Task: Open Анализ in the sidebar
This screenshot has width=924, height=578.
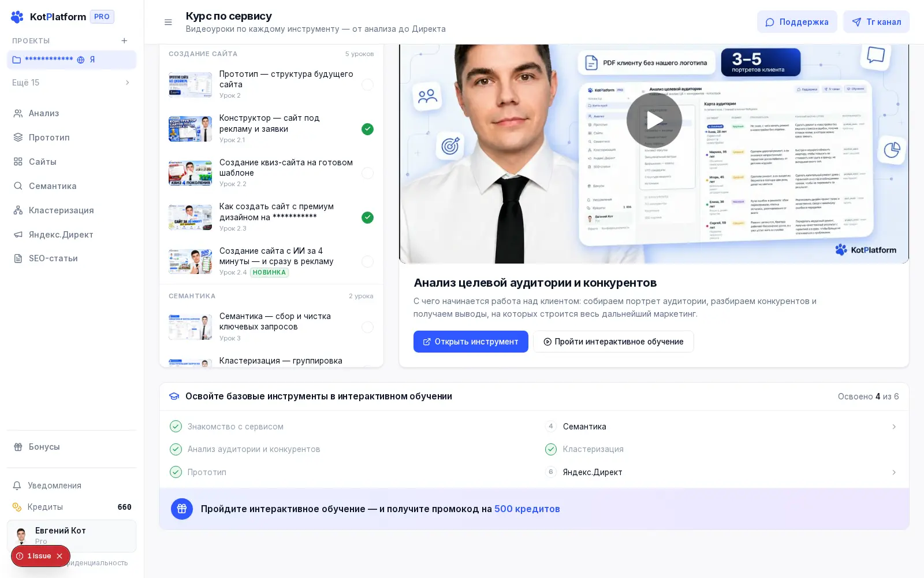Action: point(72,113)
